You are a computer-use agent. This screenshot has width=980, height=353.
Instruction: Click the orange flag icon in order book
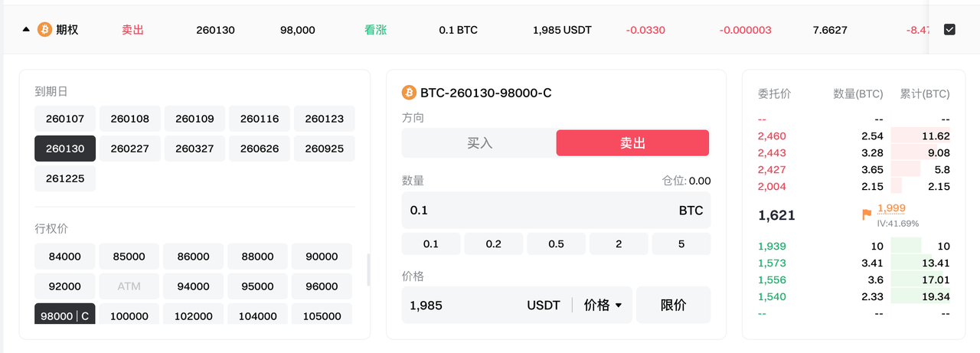coord(867,215)
